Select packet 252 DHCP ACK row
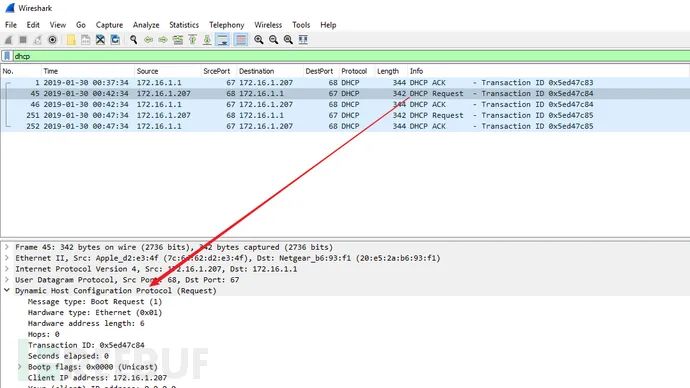690x388 pixels. (345, 126)
